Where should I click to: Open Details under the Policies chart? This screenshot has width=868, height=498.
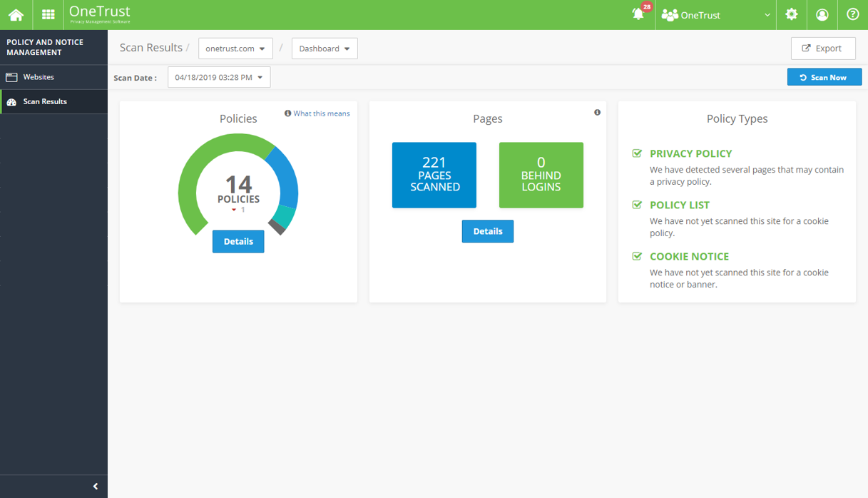point(238,241)
